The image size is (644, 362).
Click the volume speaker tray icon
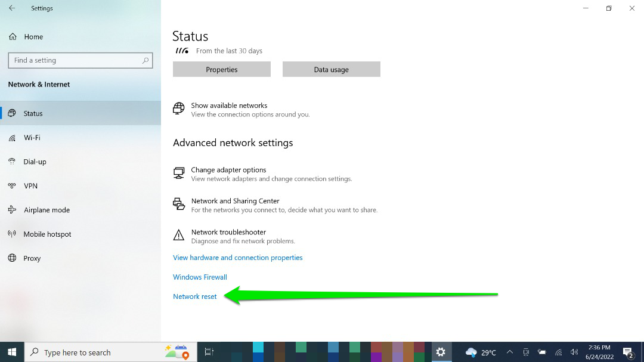coord(574,352)
